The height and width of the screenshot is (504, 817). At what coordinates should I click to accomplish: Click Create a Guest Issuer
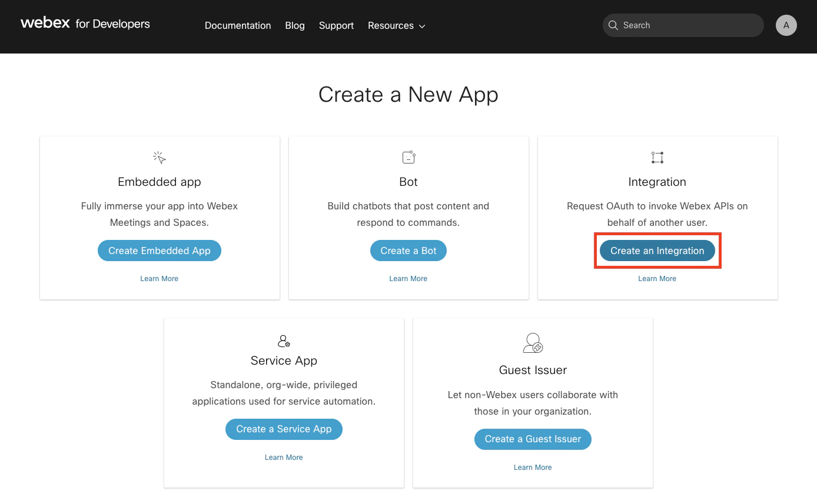click(533, 439)
